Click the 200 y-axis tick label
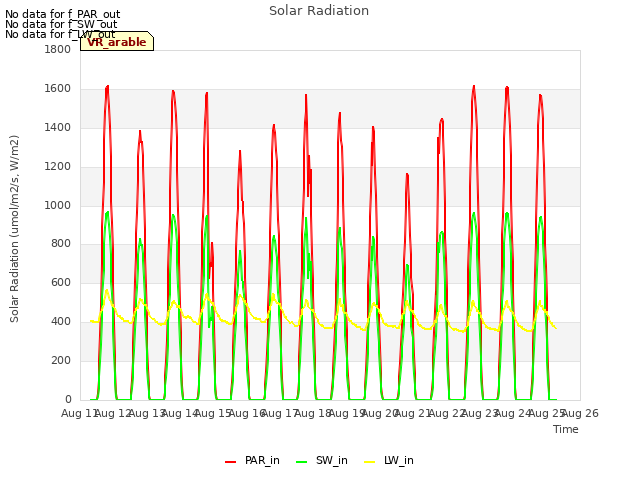Viewport: 640px width, 480px height. point(61,360)
